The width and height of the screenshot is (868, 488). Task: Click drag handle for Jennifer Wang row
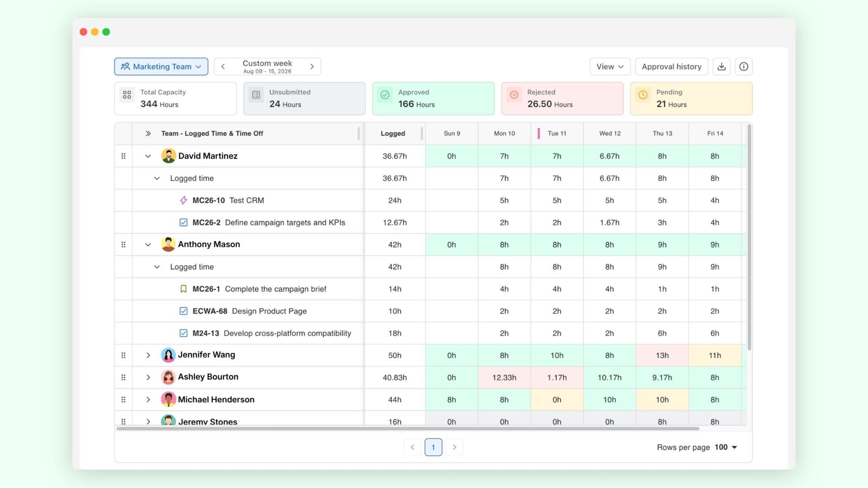pos(123,355)
